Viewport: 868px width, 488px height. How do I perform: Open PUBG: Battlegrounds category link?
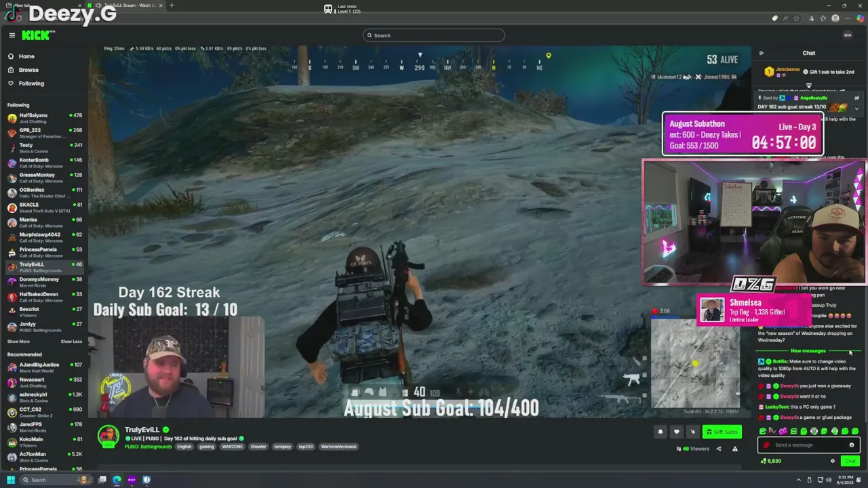[x=149, y=447]
